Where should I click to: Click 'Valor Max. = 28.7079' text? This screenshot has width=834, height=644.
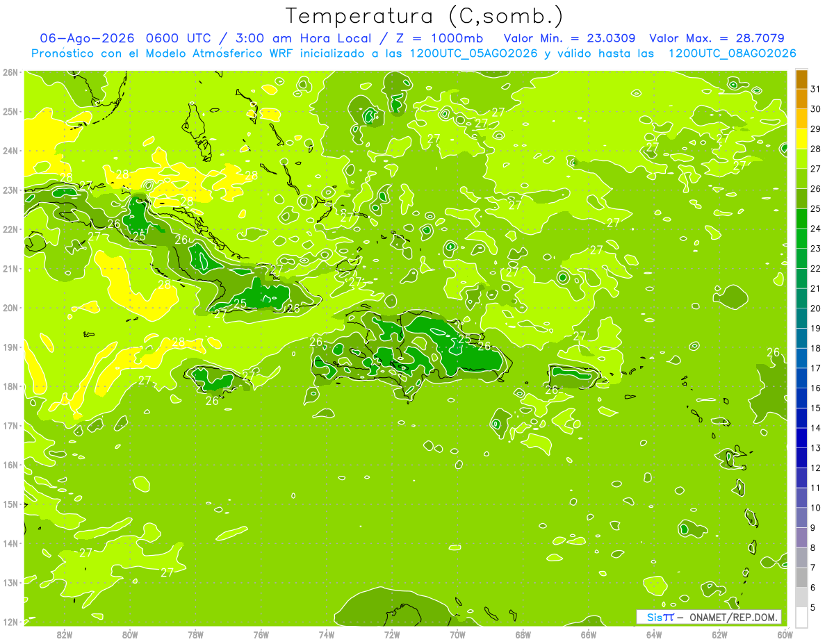pos(717,38)
